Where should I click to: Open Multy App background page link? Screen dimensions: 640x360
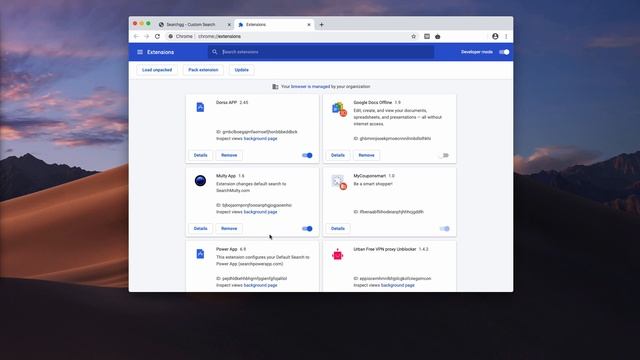tap(260, 212)
